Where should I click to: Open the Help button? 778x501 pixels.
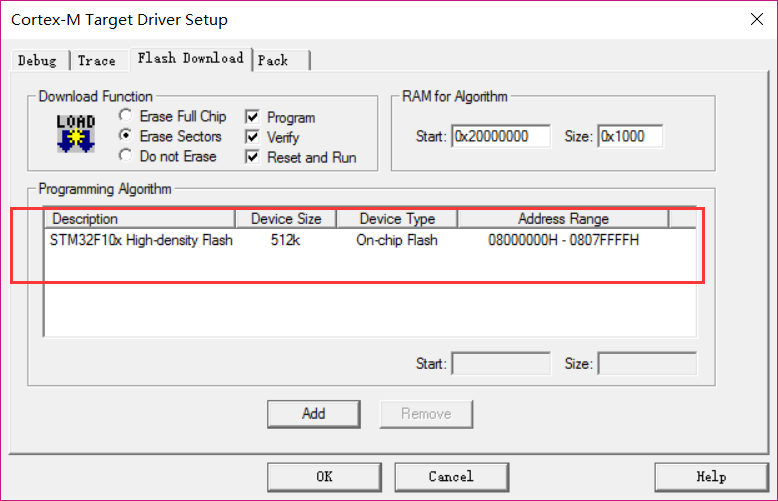tap(712, 477)
